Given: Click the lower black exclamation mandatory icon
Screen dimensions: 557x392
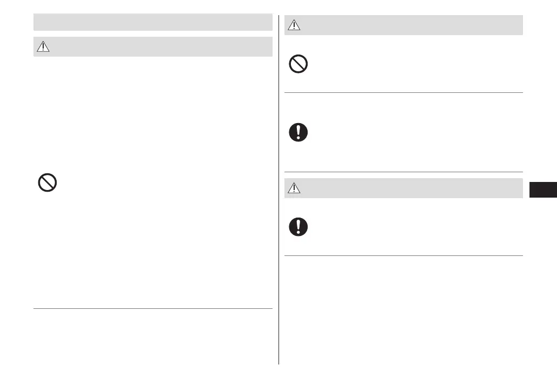Looking at the screenshot, I should pos(298,227).
